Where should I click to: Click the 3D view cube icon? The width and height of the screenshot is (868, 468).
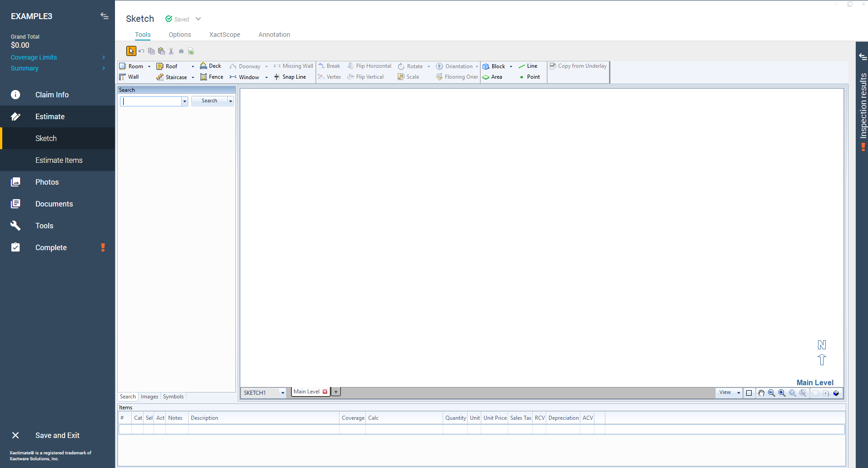click(836, 393)
